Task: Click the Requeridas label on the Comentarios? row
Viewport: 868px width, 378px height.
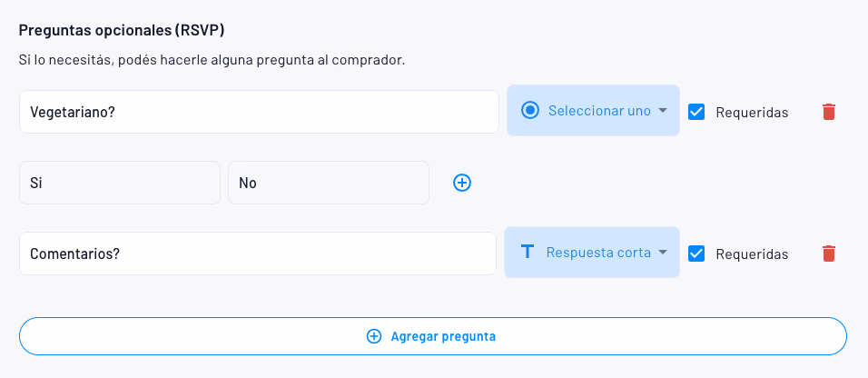Action: pos(752,254)
